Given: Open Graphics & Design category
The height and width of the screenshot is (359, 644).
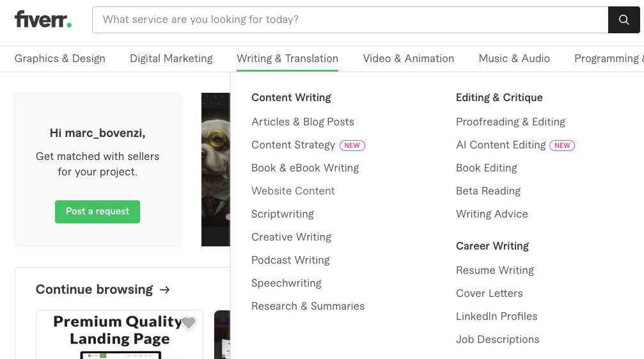Looking at the screenshot, I should 60,58.
